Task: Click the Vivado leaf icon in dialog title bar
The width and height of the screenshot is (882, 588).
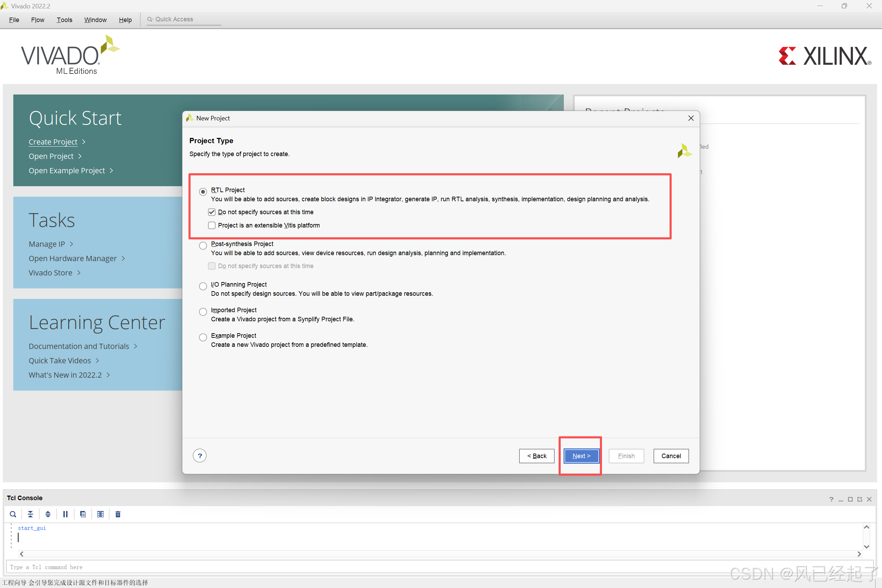Action: tap(190, 118)
